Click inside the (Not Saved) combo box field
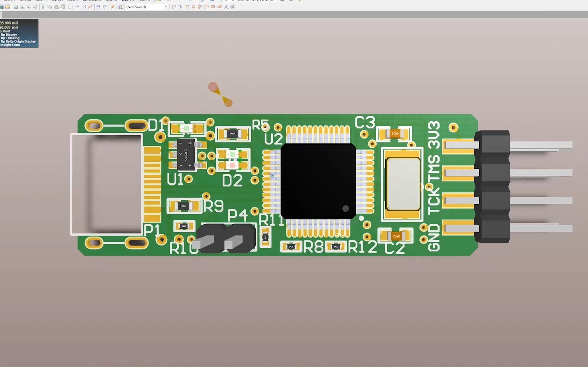 tap(144, 7)
